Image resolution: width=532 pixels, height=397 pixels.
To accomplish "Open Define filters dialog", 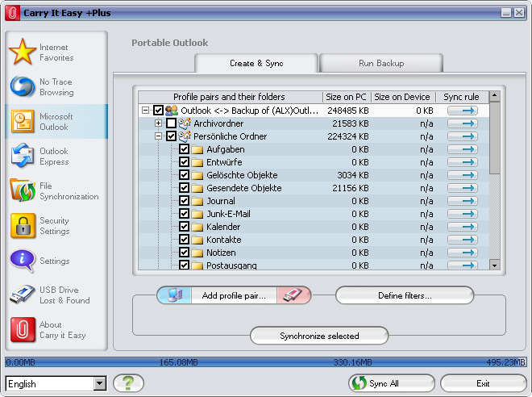I will click(x=405, y=295).
